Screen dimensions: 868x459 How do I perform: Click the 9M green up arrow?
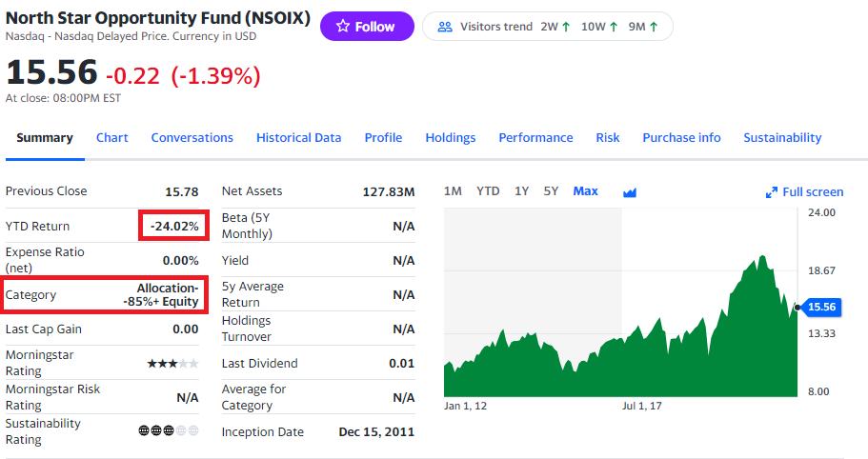(x=654, y=27)
